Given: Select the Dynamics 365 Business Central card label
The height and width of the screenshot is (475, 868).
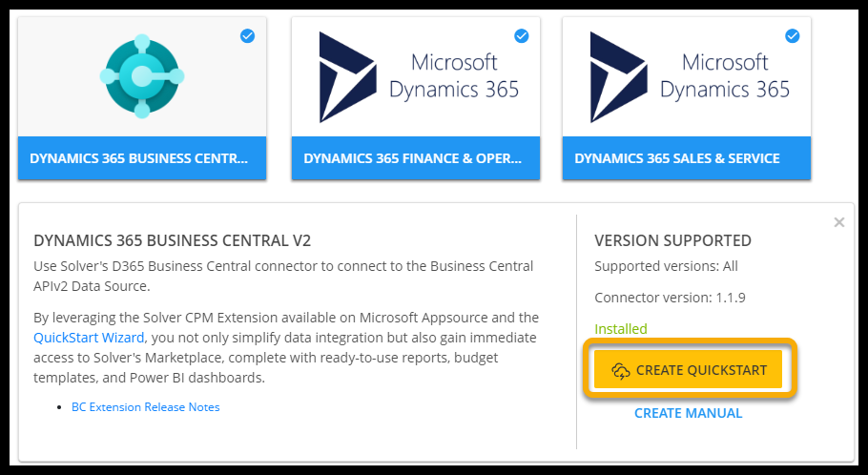Looking at the screenshot, I should coord(142,158).
